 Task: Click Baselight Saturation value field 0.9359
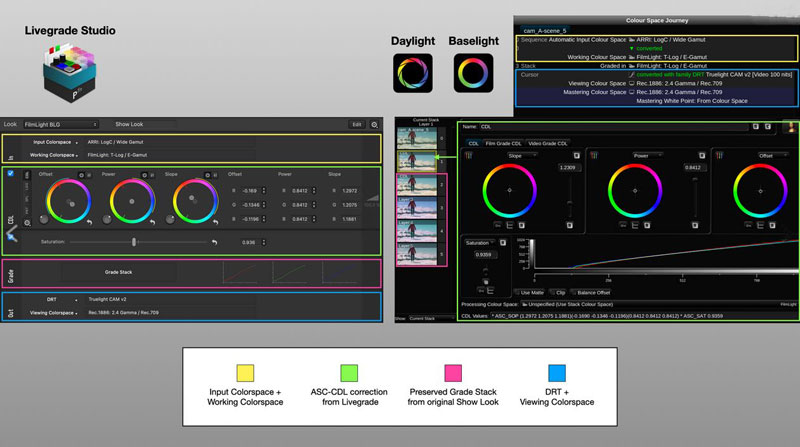coord(484,255)
